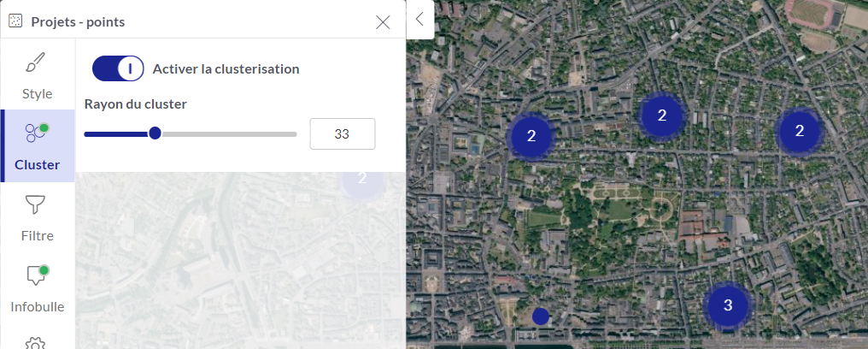The width and height of the screenshot is (868, 349).
Task: Click the Rayon du cluster slider track
Action: (191, 134)
